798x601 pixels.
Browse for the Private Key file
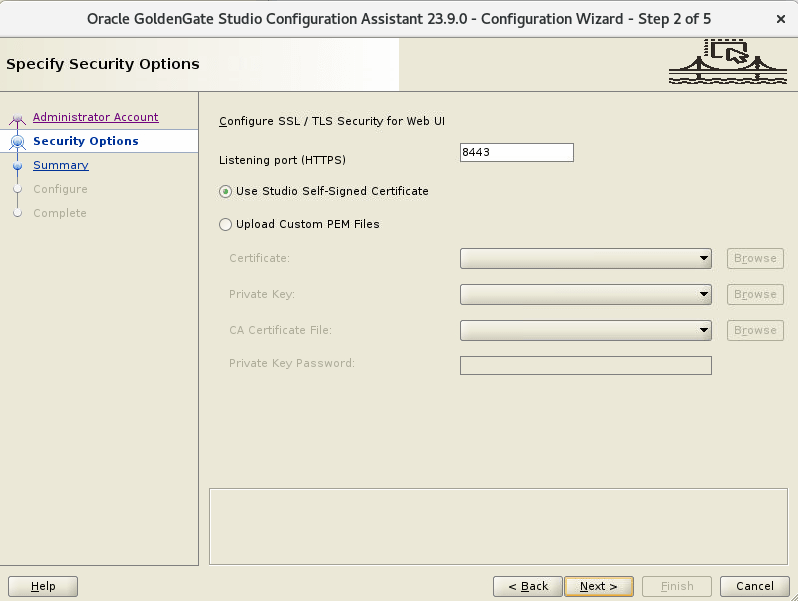pos(755,295)
